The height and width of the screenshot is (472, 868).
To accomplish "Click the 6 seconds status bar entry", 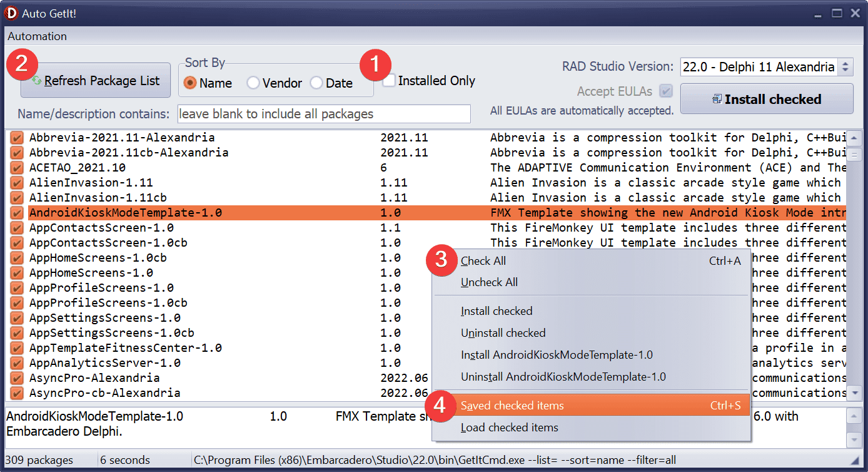I will click(125, 460).
